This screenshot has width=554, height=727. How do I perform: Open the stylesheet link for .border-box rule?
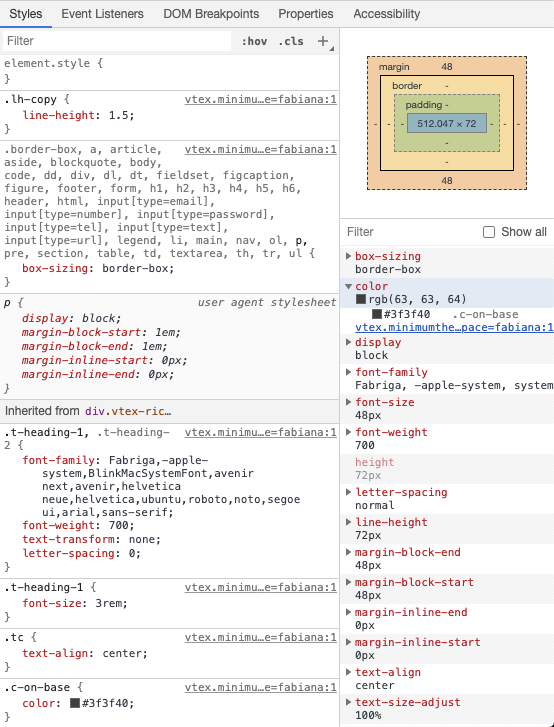261,149
